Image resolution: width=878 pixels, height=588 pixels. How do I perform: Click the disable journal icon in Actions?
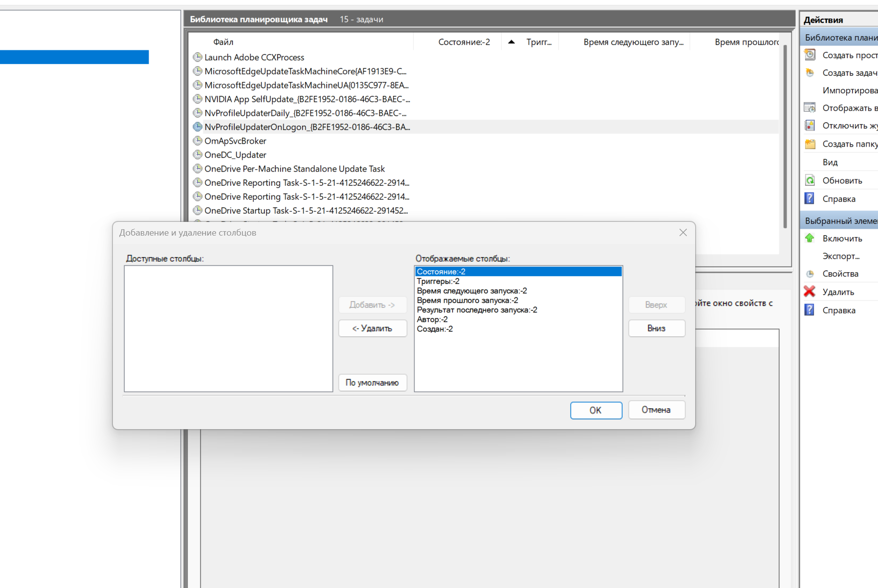pos(810,125)
